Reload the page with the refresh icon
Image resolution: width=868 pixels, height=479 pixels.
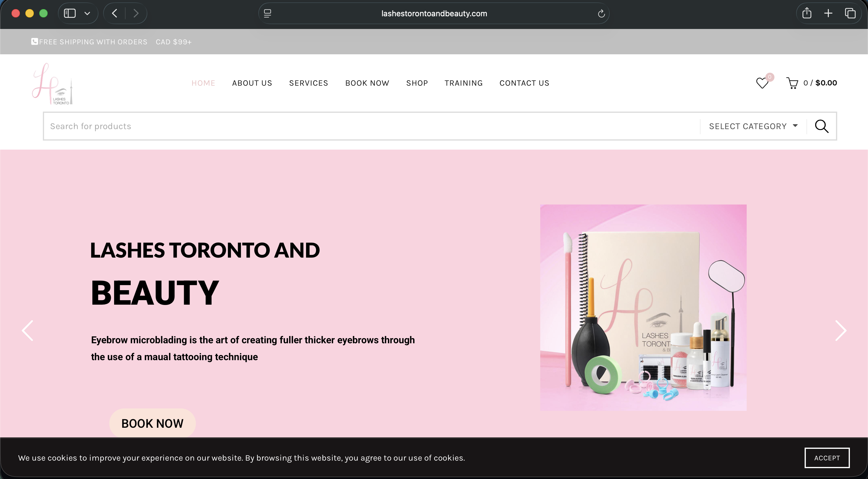point(601,14)
